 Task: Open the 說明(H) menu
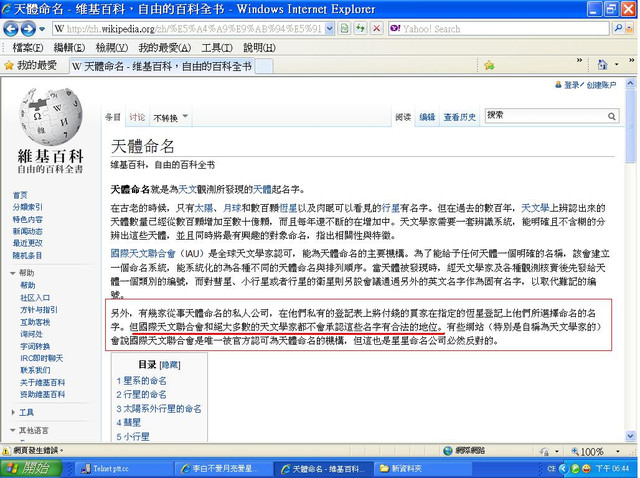(260, 48)
